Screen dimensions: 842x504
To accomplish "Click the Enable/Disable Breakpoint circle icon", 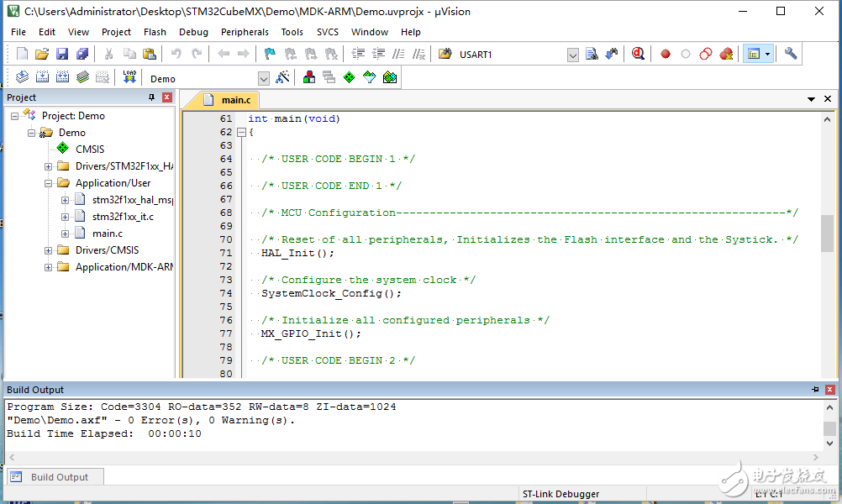I will [686, 54].
